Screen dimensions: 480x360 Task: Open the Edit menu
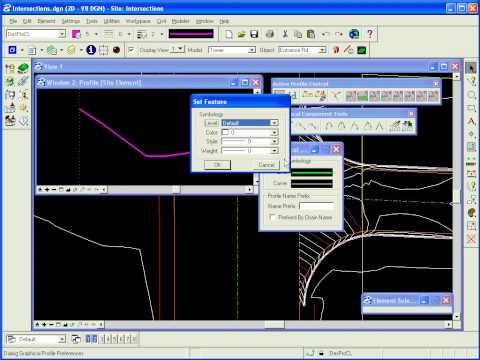coord(27,21)
